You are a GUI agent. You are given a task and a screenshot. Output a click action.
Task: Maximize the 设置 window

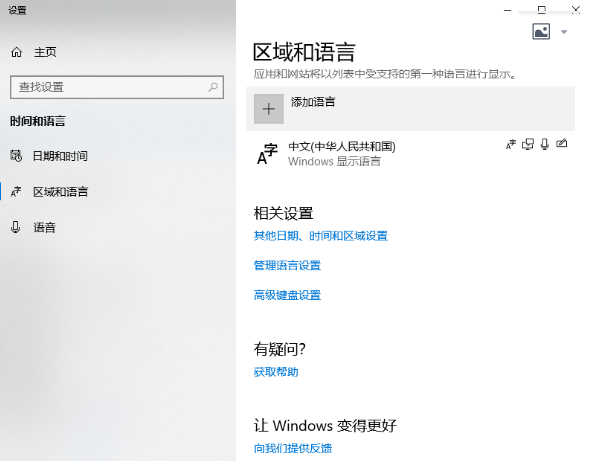click(541, 10)
